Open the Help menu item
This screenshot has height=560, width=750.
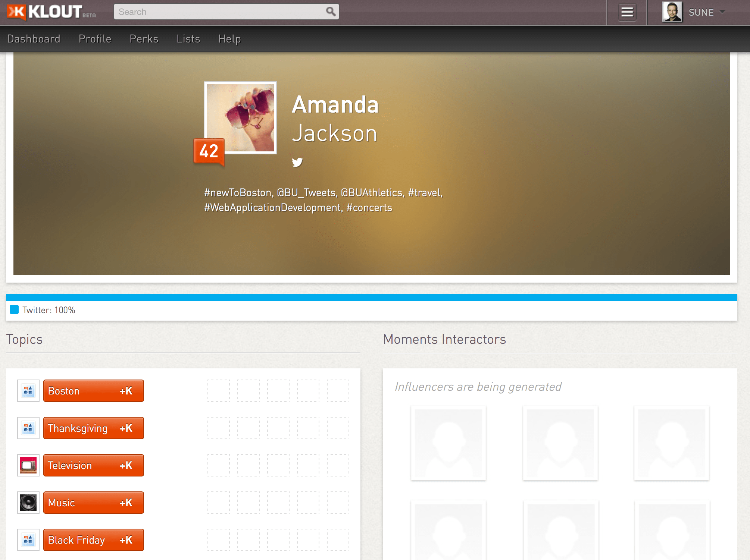[229, 39]
